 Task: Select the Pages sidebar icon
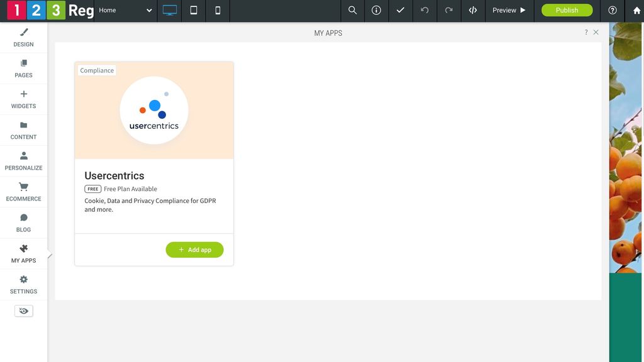(23, 69)
